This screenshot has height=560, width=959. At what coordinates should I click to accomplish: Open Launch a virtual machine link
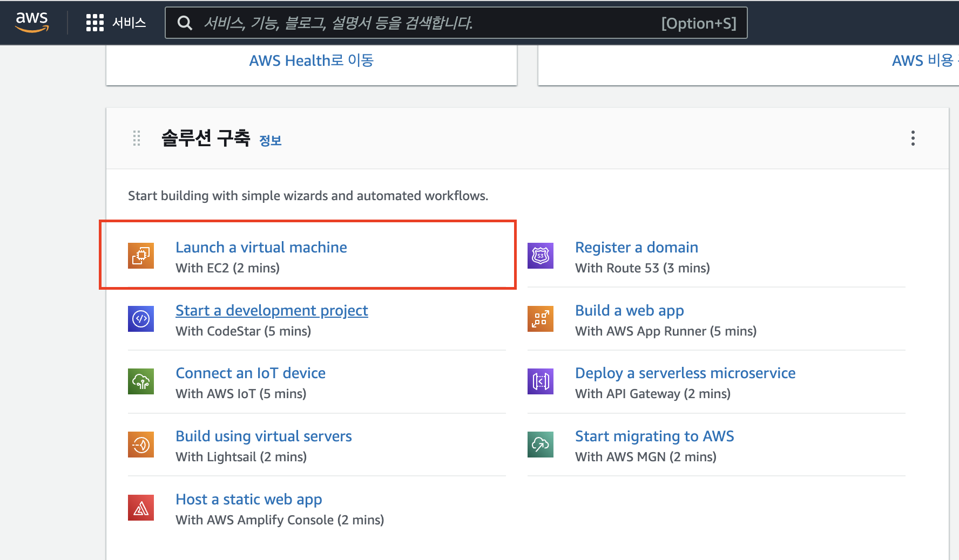tap(261, 247)
